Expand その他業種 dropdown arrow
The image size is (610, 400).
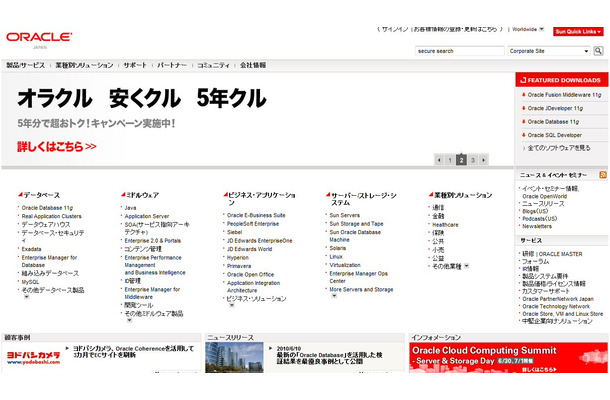466,266
